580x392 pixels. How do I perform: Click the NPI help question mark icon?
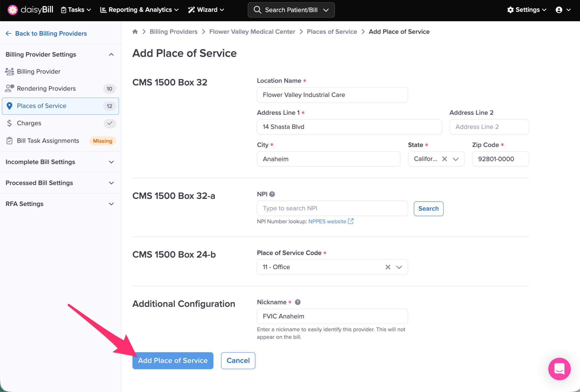click(x=272, y=194)
